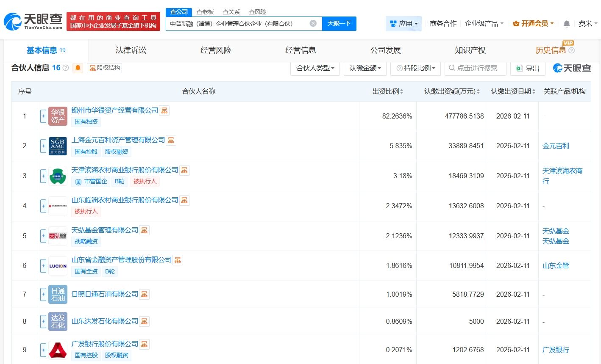Switch to the 法律诉讼 tab
601x364 pixels.
[x=131, y=50]
